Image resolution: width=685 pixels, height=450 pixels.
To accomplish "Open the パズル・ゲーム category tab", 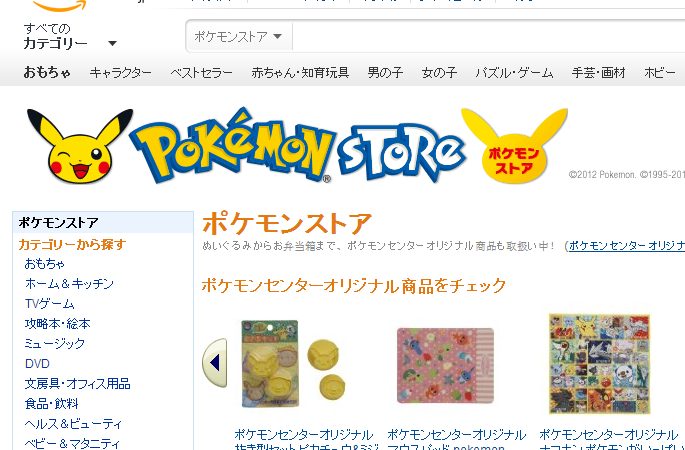I will 514,73.
